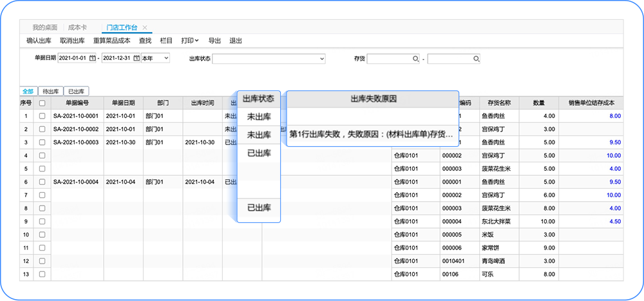
Task: Click 确认出库 in the toolbar
Action: (x=39, y=41)
